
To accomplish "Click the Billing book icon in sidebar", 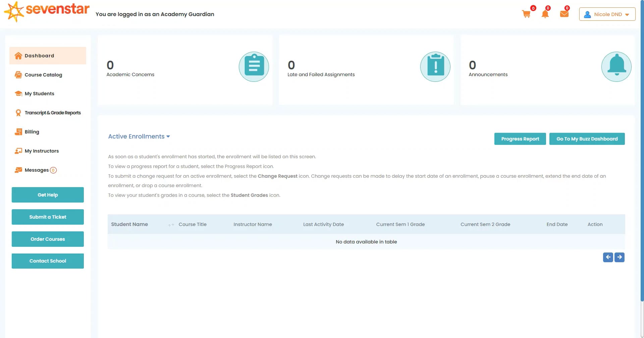I will click(18, 132).
